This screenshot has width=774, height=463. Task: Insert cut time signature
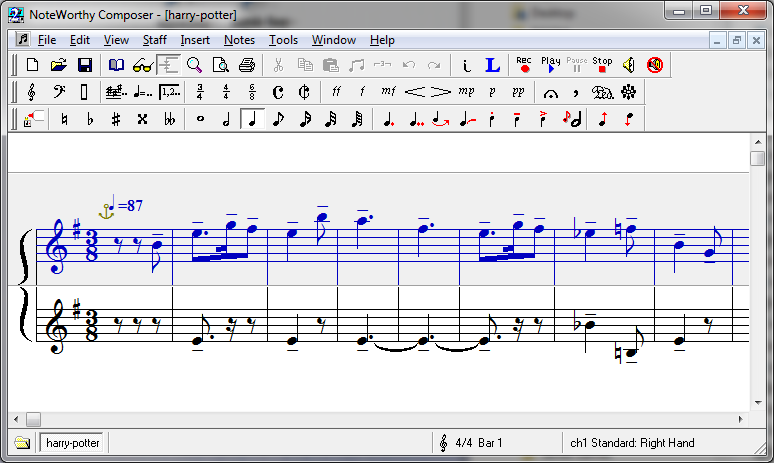[304, 92]
